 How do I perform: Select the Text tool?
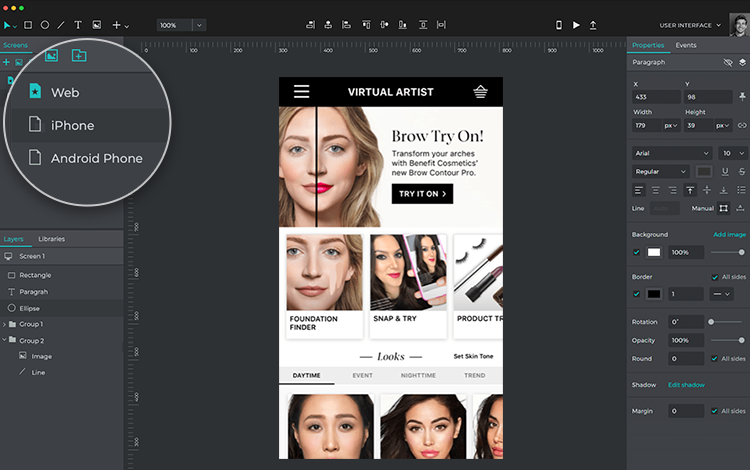(x=78, y=25)
